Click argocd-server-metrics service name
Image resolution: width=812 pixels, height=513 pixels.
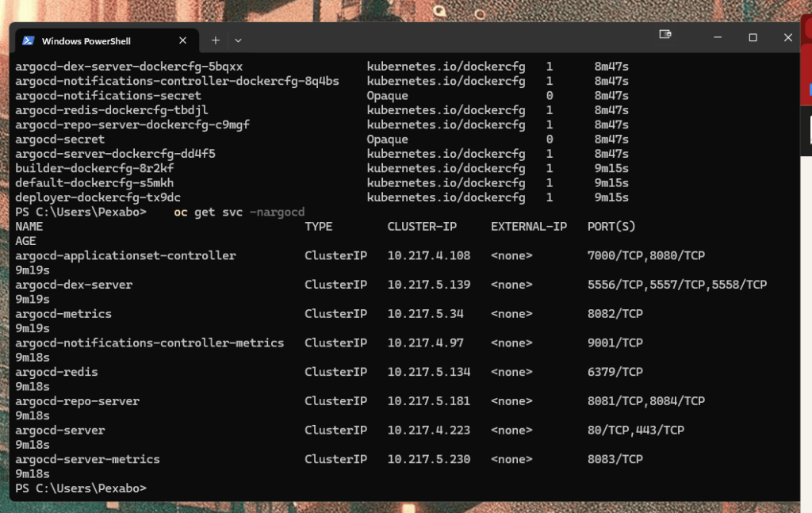click(87, 459)
